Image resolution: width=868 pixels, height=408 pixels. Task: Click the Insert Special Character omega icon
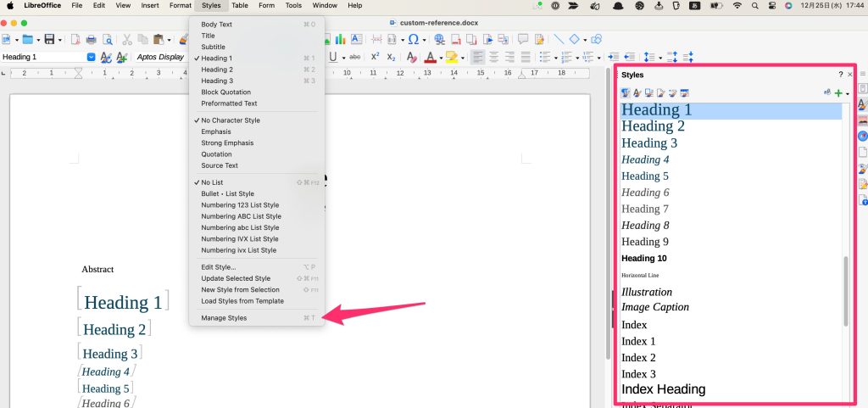click(x=413, y=39)
